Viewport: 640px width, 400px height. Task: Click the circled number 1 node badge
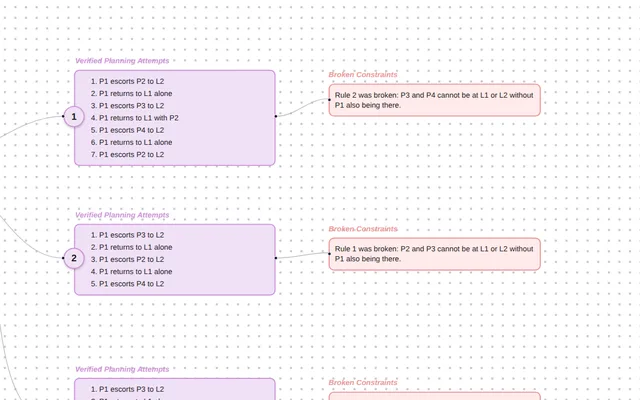coord(74,117)
